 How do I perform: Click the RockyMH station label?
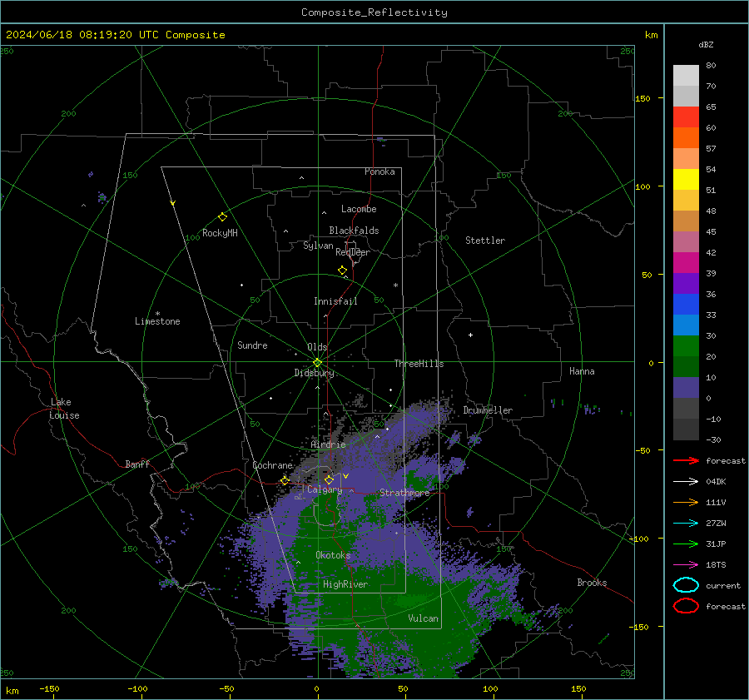point(220,233)
